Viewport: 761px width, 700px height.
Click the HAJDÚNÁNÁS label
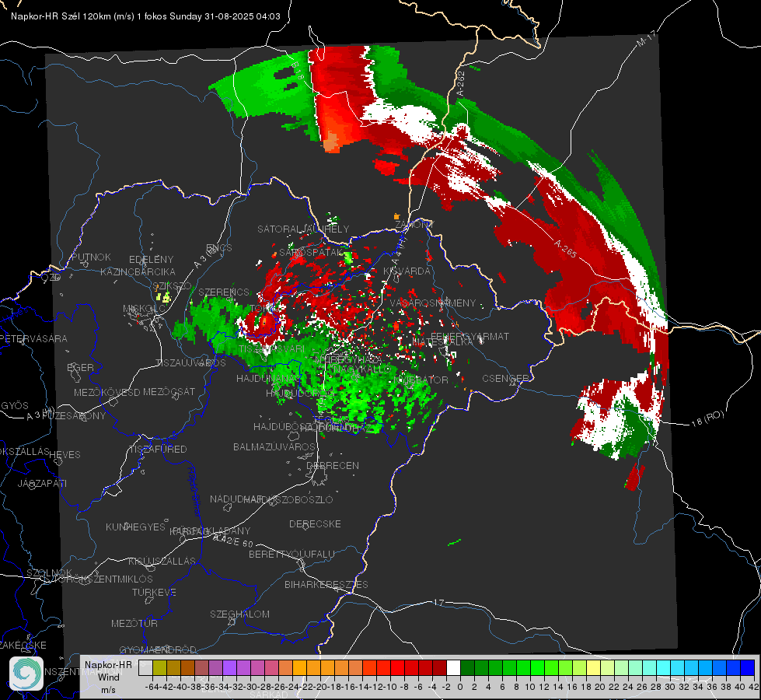[x=266, y=379]
